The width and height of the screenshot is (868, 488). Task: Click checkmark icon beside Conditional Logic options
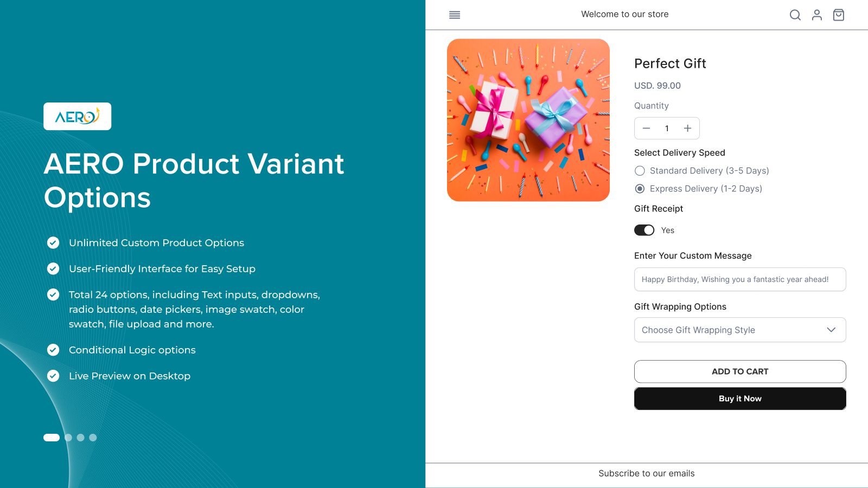tap(53, 350)
